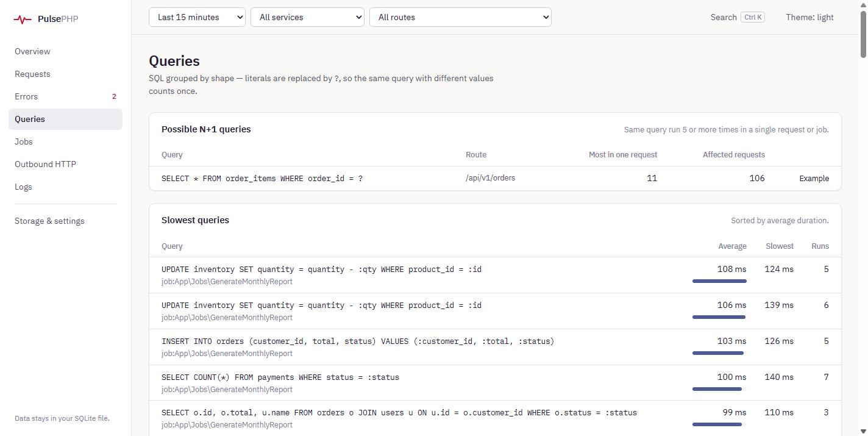Image resolution: width=868 pixels, height=436 pixels.
Task: Open the time range dropdown
Action: pyautogui.click(x=197, y=17)
